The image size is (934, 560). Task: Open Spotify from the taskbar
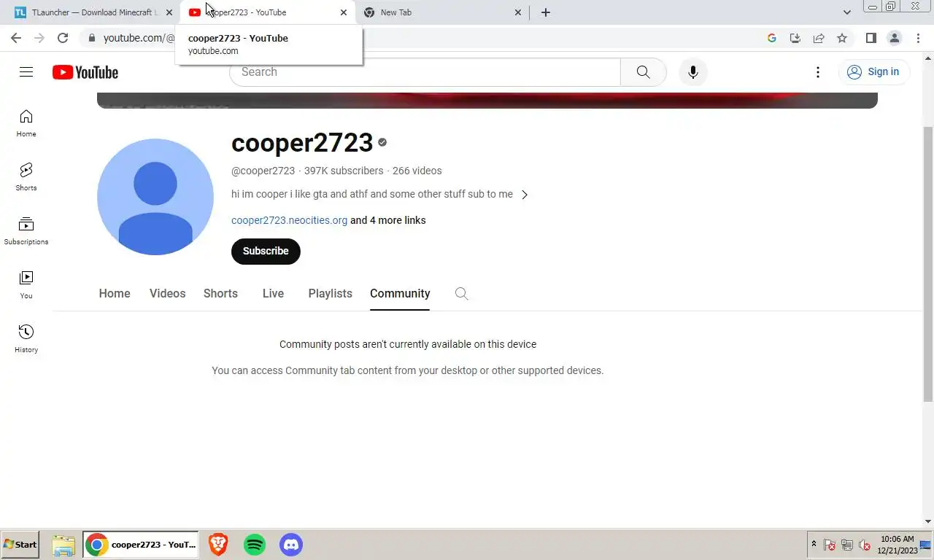(255, 545)
